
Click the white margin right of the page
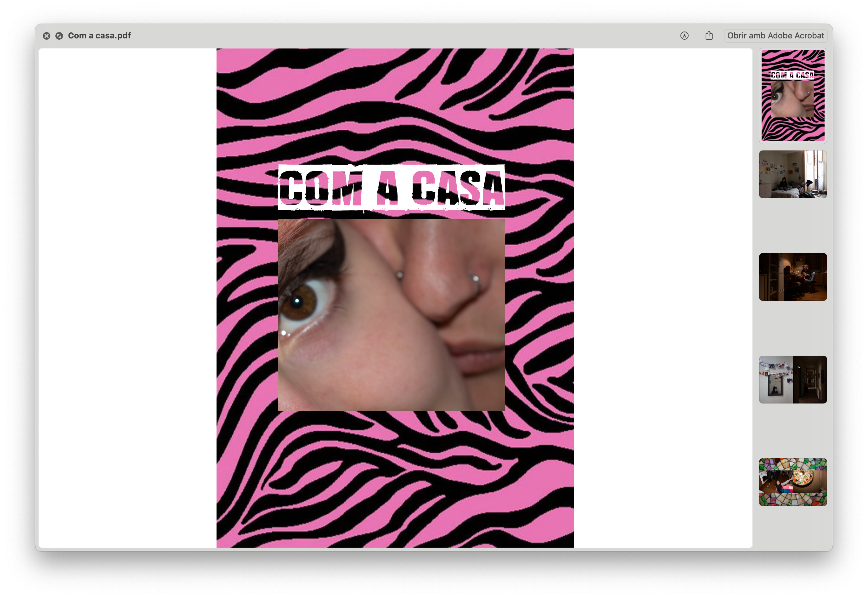[x=663, y=300]
